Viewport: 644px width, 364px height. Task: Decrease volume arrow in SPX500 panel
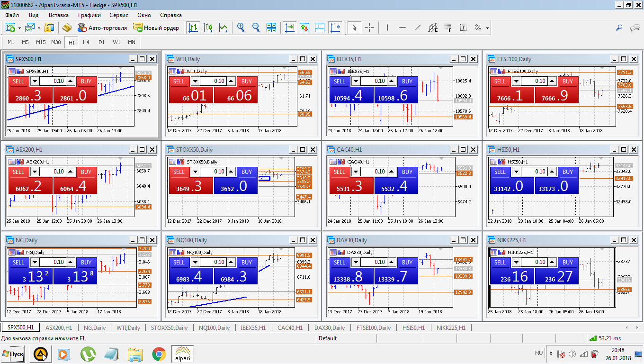[x=35, y=81]
